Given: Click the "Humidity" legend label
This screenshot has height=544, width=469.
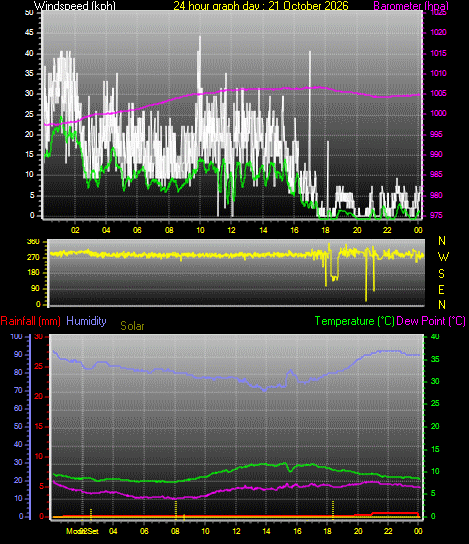Looking at the screenshot, I should click(x=86, y=321).
